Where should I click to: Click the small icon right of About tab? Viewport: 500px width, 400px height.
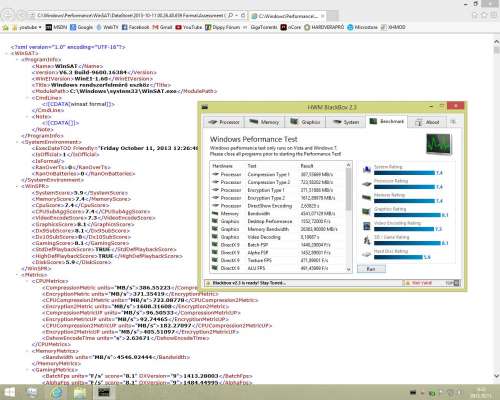click(453, 122)
